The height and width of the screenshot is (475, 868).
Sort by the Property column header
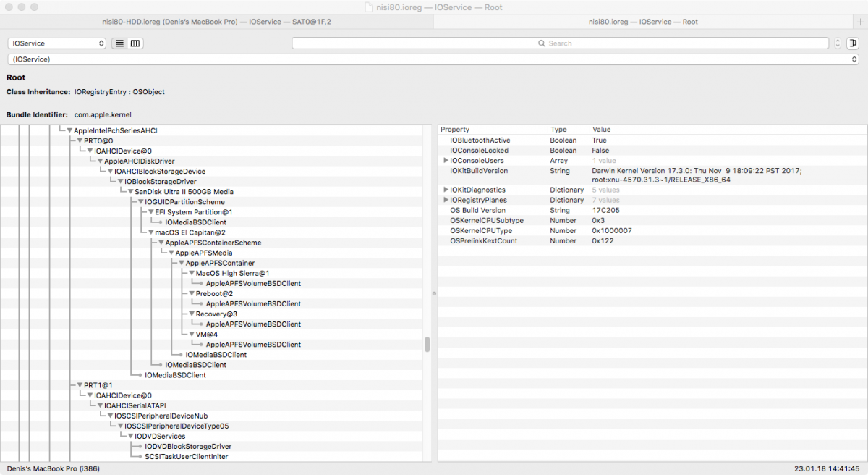point(492,130)
